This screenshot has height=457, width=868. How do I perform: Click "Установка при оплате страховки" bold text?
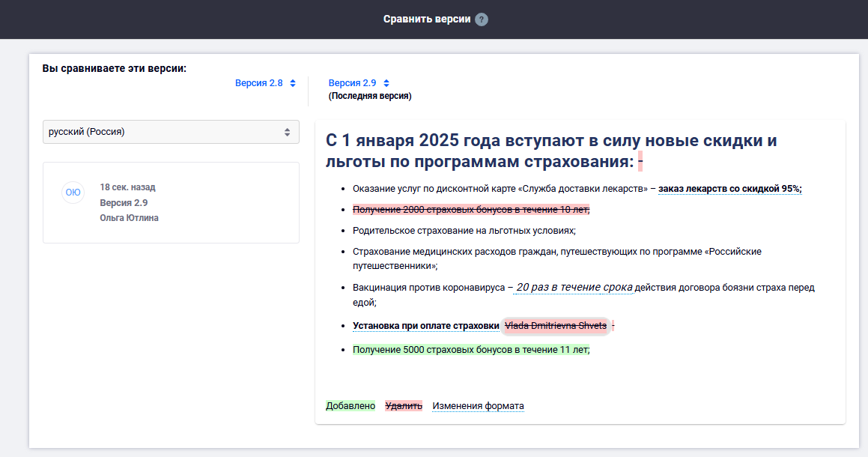tap(425, 326)
